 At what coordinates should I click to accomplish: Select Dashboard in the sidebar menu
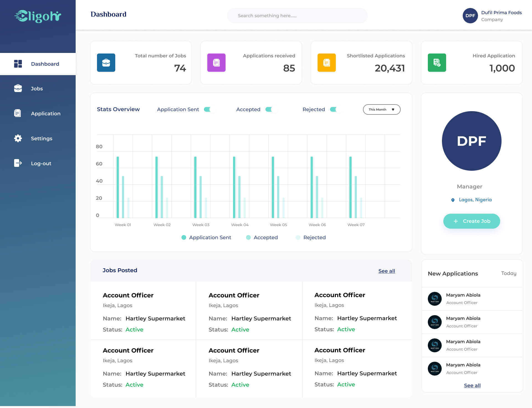click(x=38, y=64)
